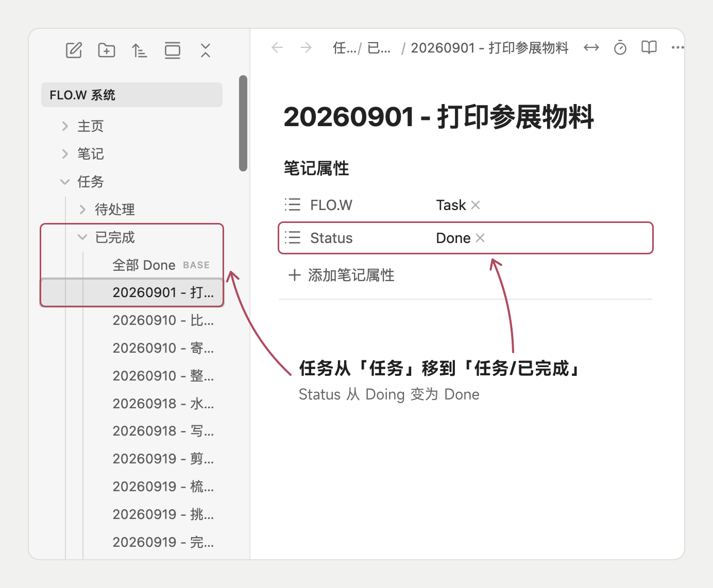Select the FLO.W 系统 vault title
713x588 pixels.
click(x=132, y=95)
